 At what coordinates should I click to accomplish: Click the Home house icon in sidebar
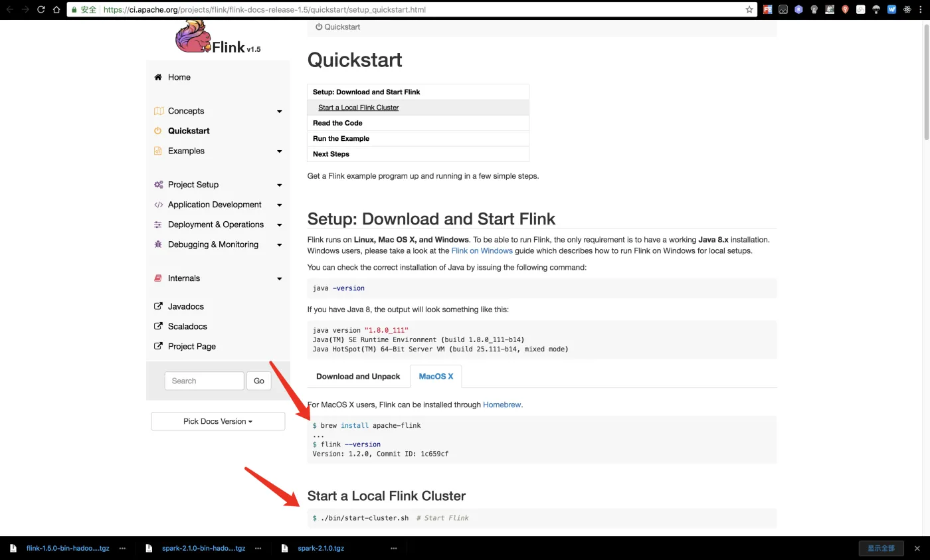(158, 77)
